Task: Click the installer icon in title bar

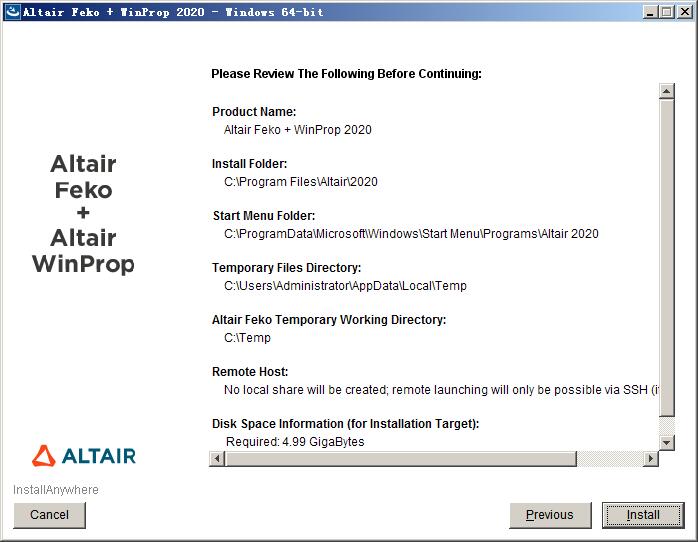Action: click(12, 11)
